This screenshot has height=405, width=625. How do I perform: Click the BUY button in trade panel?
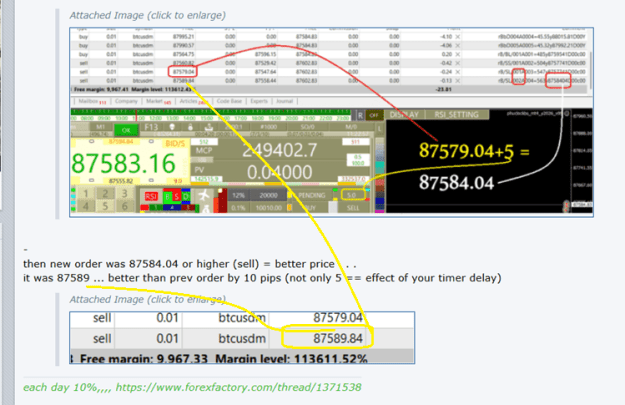tap(310, 208)
